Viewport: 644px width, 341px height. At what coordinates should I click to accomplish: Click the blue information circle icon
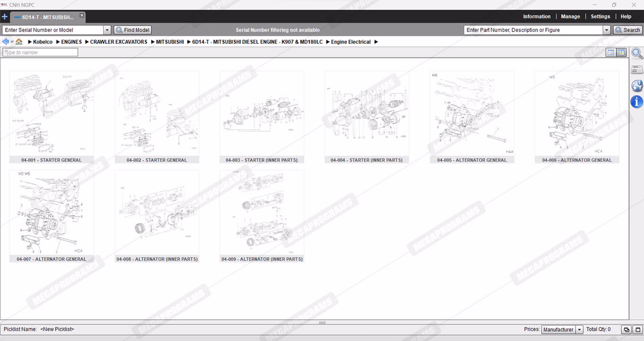point(637,101)
